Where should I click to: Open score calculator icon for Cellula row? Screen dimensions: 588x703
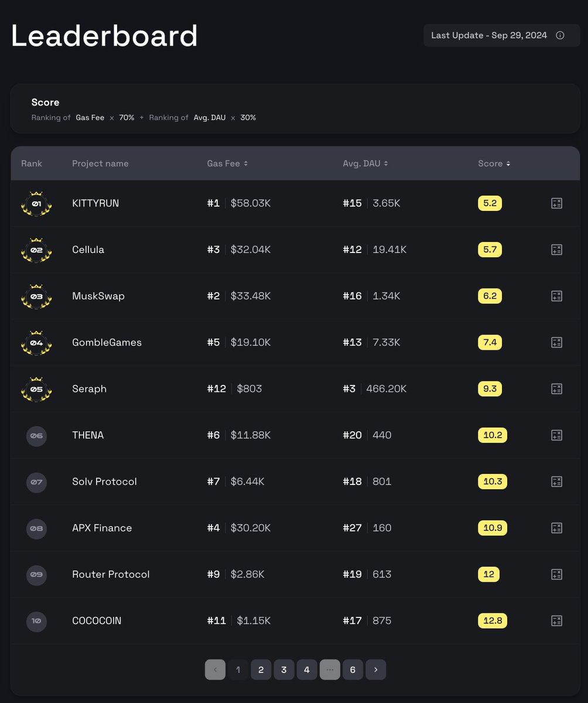tap(556, 250)
